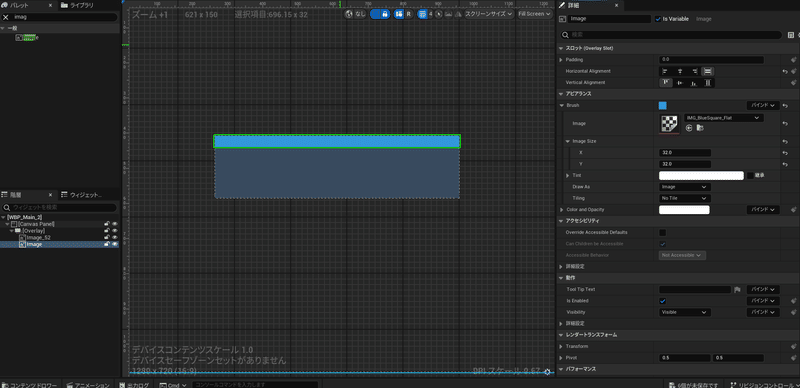The height and width of the screenshot is (388, 800).
Task: Click the blue Brush color swatch
Action: coord(663,106)
